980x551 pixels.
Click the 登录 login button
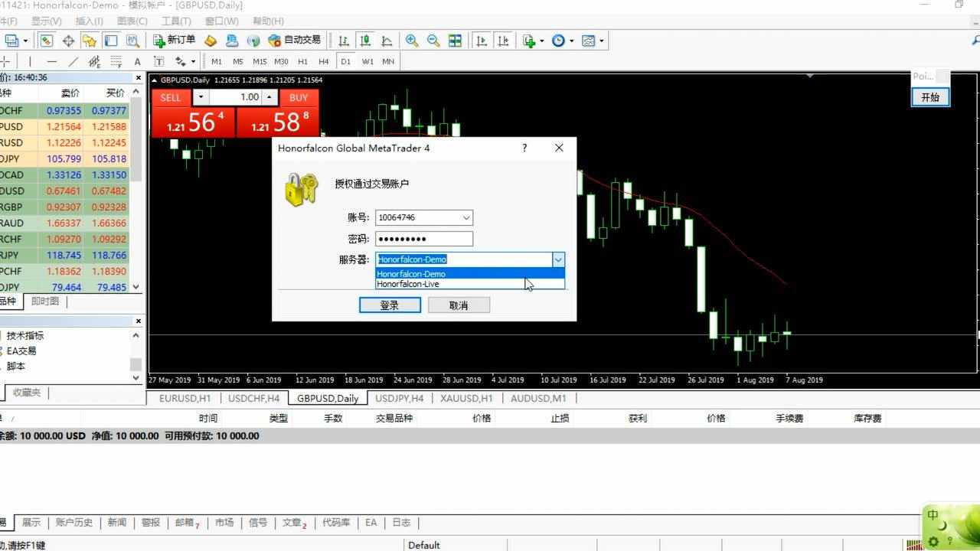[390, 305]
